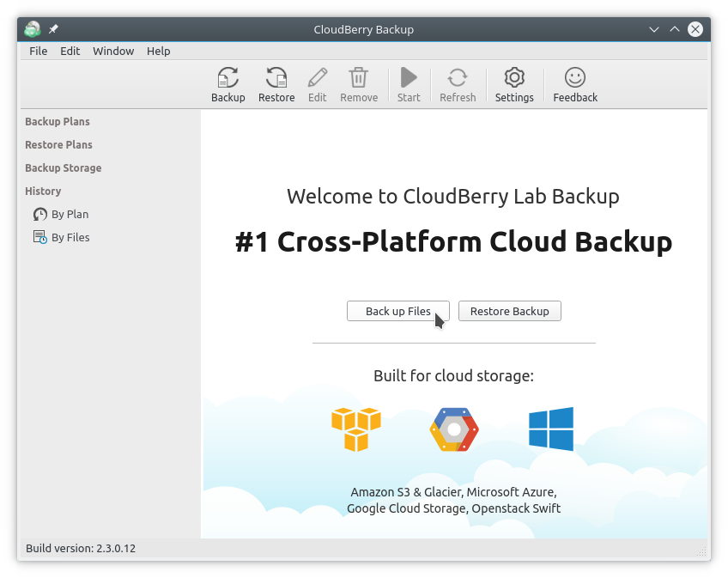Screen dimensions: 728x578
Task: Click the Google Cloud hexagon logo
Action: click(x=454, y=429)
